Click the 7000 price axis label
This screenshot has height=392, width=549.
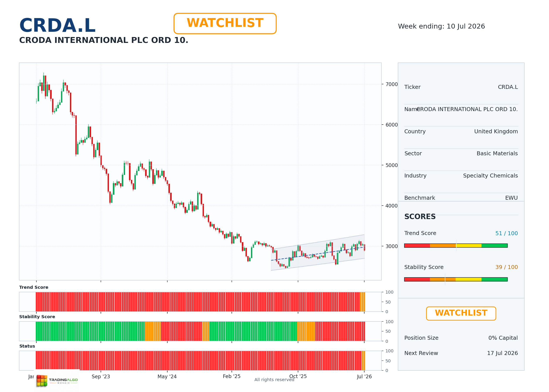pyautogui.click(x=391, y=84)
